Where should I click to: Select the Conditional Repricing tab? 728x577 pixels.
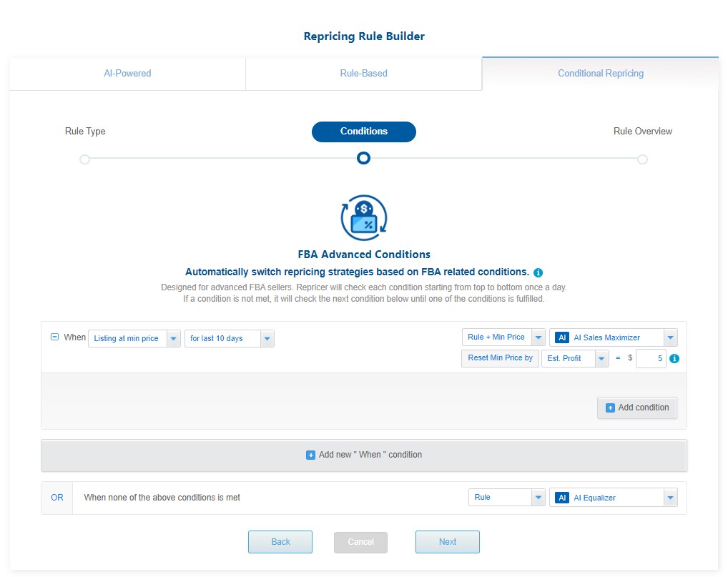pos(600,74)
